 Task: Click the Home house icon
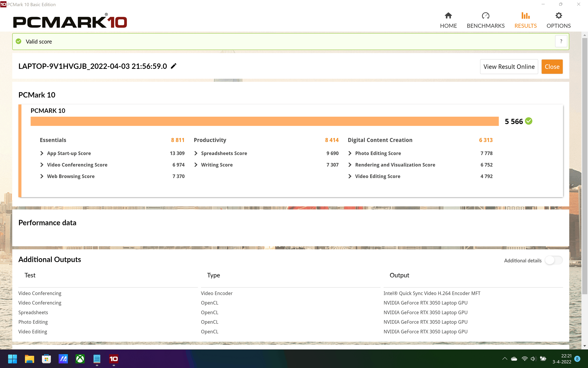(x=448, y=16)
